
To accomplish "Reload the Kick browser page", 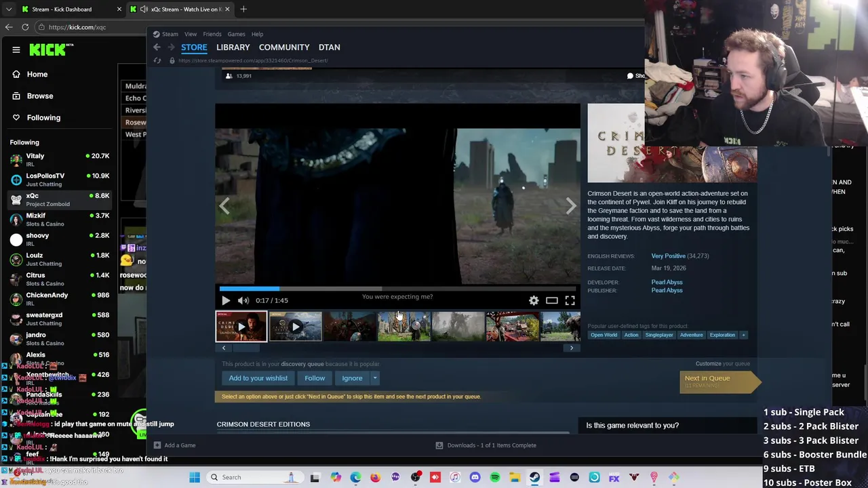I will 25,27.
